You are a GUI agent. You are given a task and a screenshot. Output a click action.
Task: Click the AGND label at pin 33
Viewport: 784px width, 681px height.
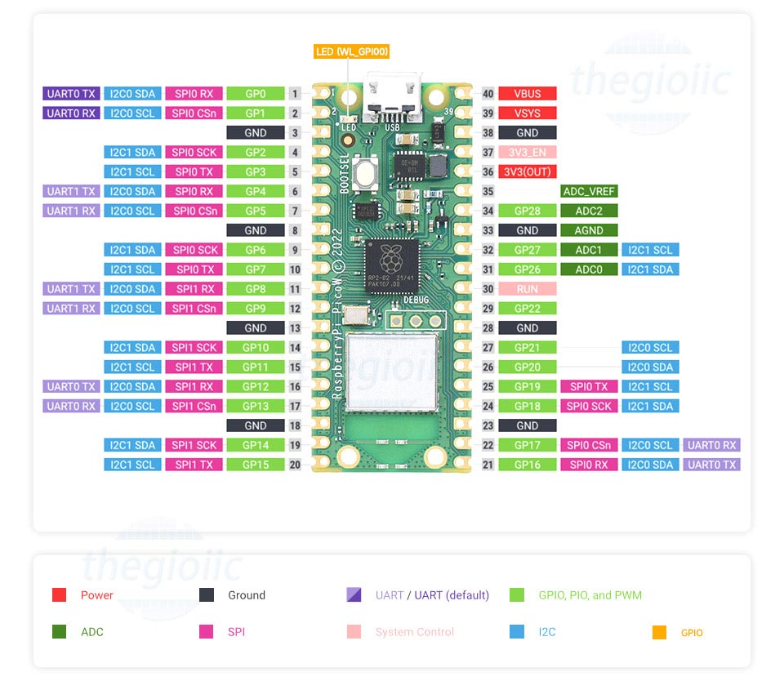tap(589, 230)
